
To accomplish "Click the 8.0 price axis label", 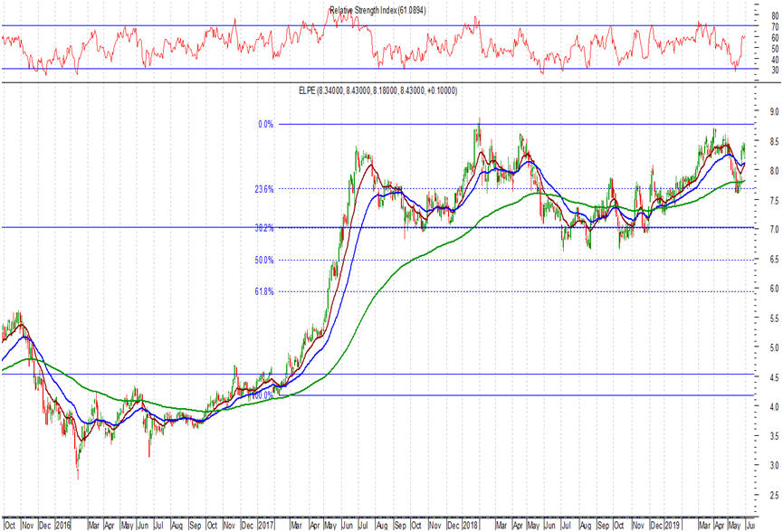I will tap(774, 171).
